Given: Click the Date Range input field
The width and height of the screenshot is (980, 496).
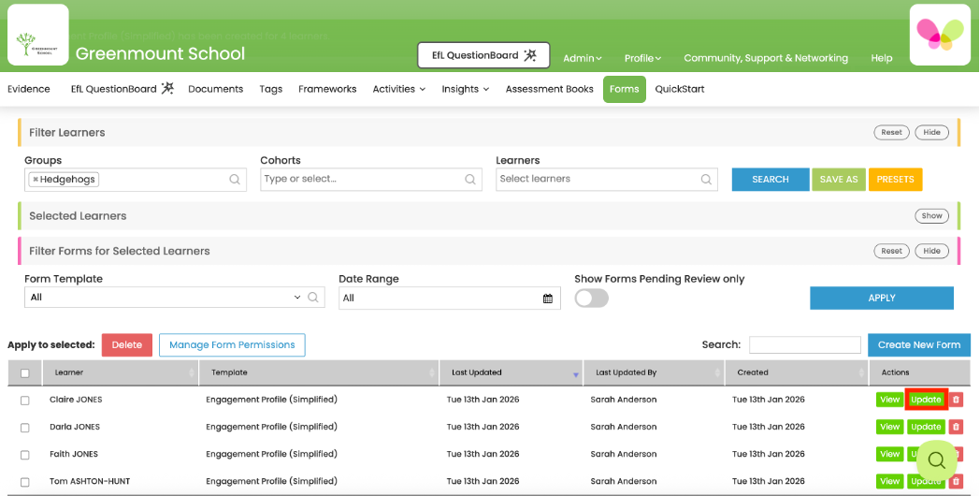Looking at the screenshot, I should pos(450,299).
